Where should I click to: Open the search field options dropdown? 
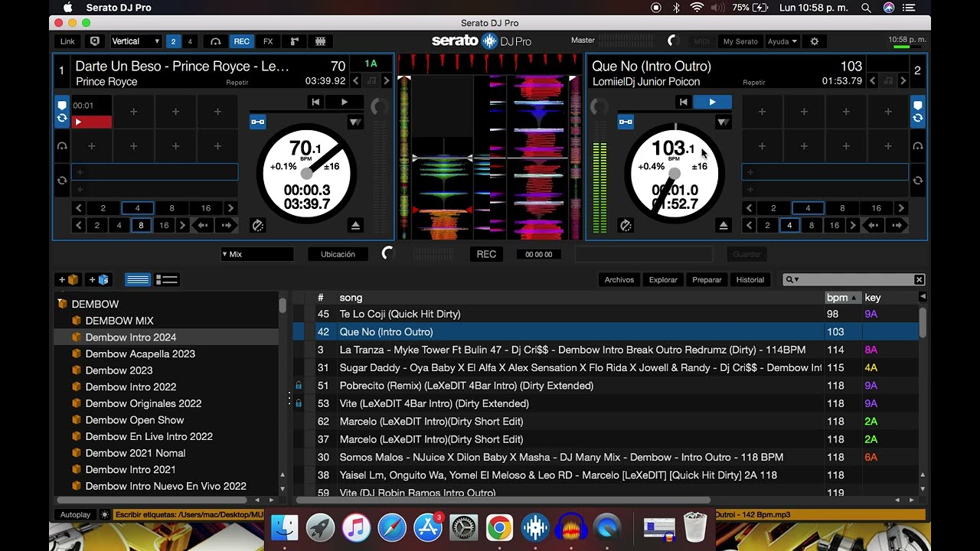[793, 280]
